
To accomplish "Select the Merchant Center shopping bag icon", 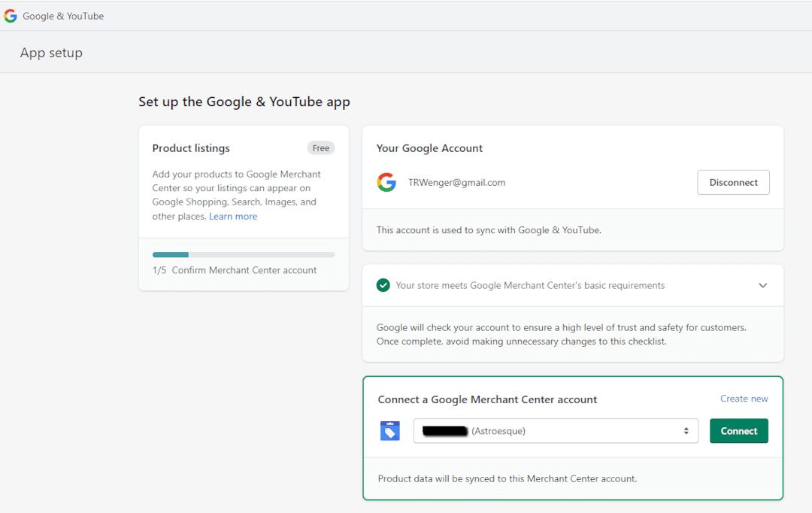I will pyautogui.click(x=389, y=430).
